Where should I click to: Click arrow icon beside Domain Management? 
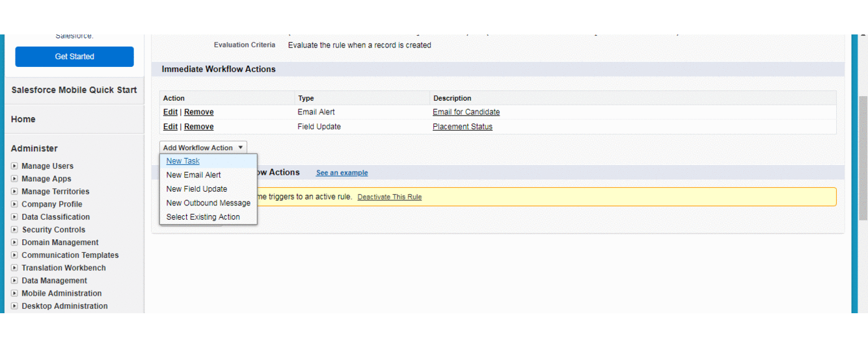[x=14, y=242]
